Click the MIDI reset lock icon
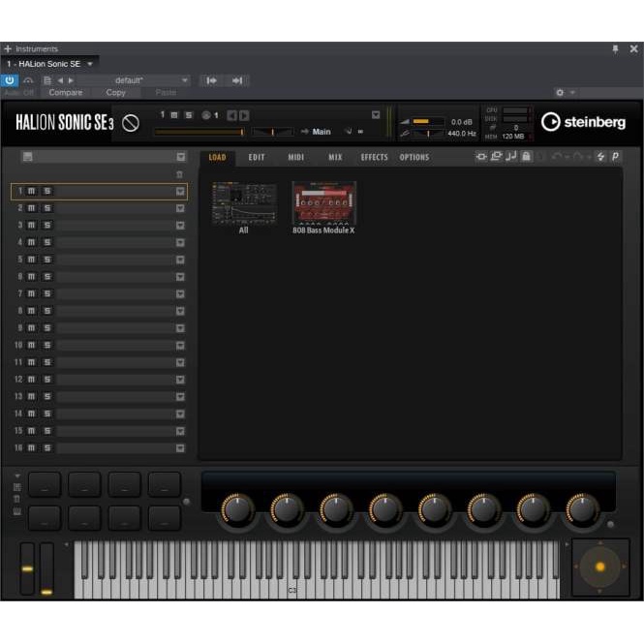Image resolution: width=644 pixels, height=644 pixels. (x=527, y=157)
